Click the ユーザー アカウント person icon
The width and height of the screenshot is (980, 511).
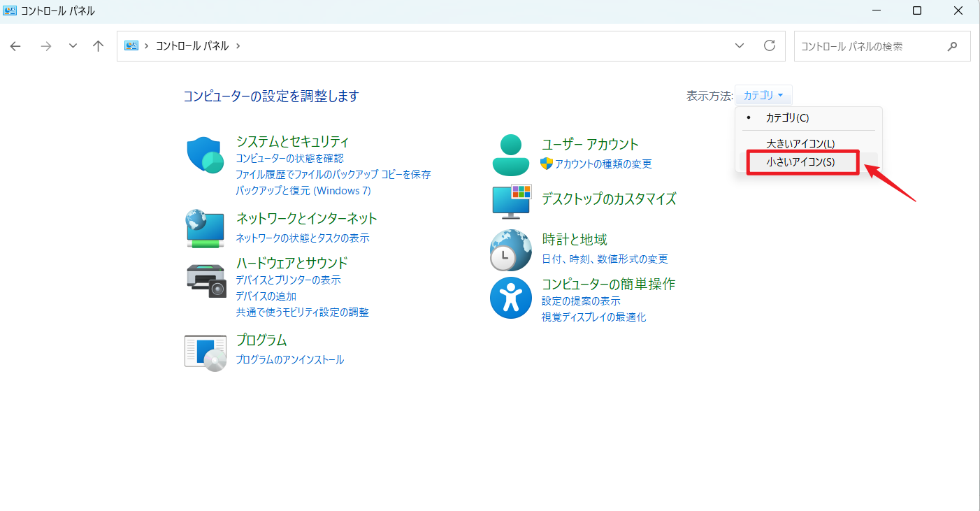pos(511,152)
